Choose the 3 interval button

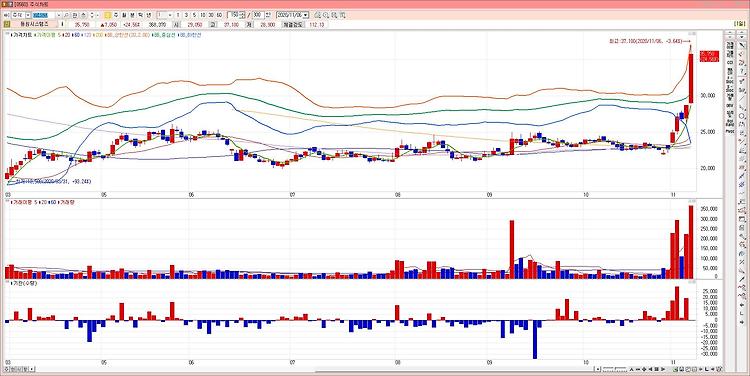click(186, 15)
